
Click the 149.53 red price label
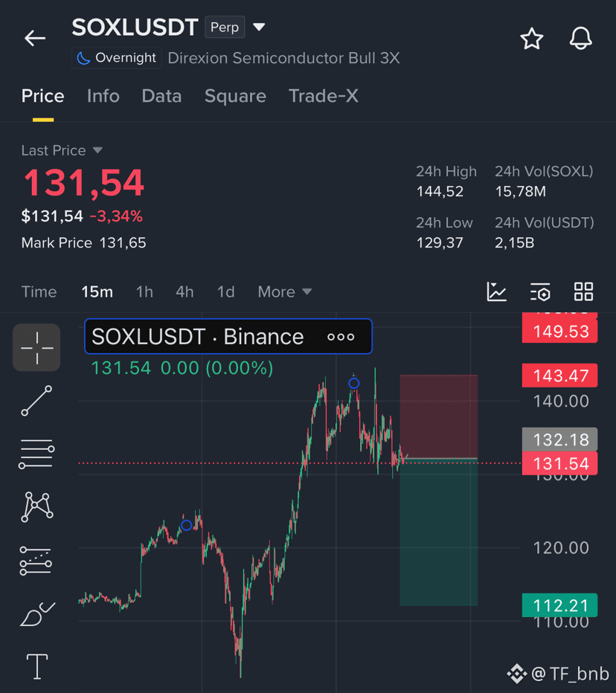click(x=559, y=331)
